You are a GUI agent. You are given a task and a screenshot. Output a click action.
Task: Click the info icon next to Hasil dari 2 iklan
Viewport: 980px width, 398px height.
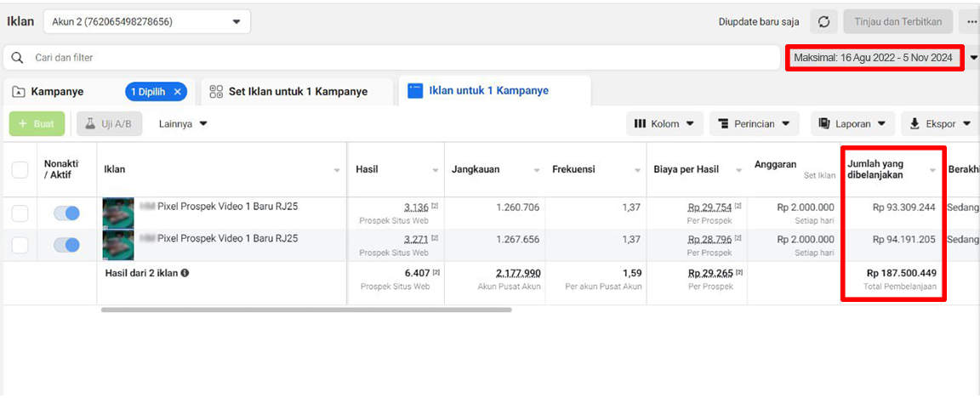[185, 273]
